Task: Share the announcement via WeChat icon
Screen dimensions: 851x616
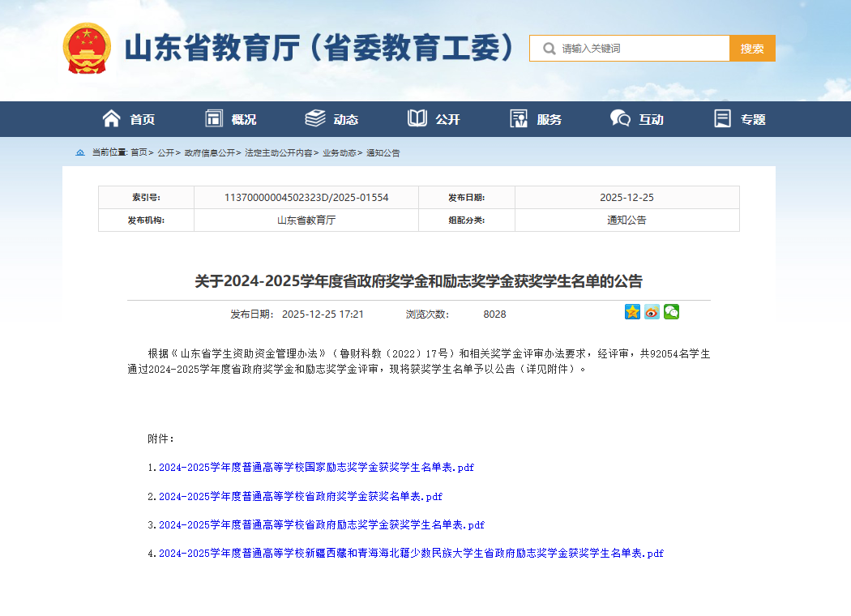Action: tap(671, 312)
